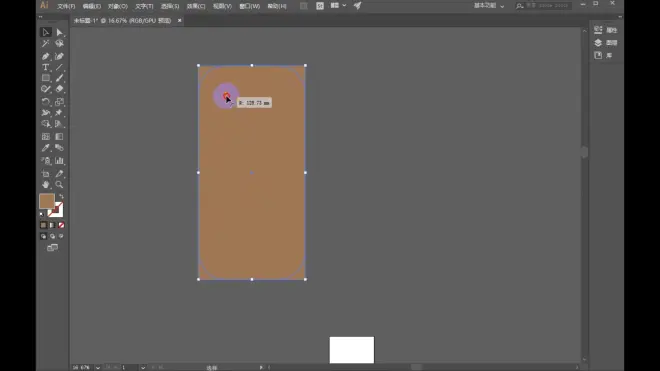Choose the Eraser tool
Image resolution: width=660 pixels, height=371 pixels.
pyautogui.click(x=59, y=89)
